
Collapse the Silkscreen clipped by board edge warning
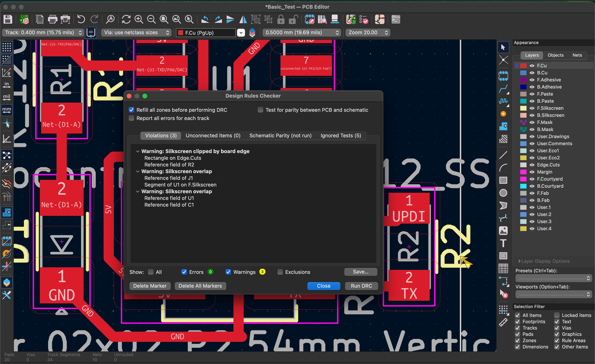coord(138,151)
